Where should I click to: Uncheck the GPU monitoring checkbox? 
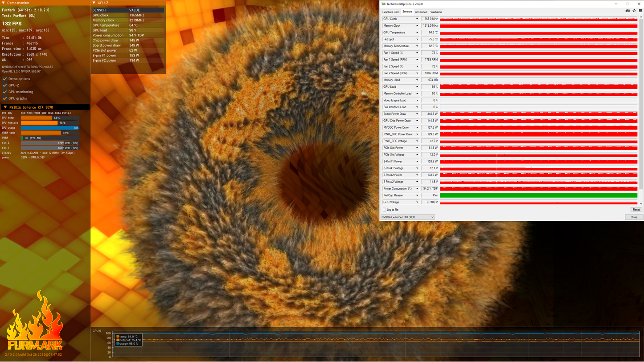tap(5, 92)
